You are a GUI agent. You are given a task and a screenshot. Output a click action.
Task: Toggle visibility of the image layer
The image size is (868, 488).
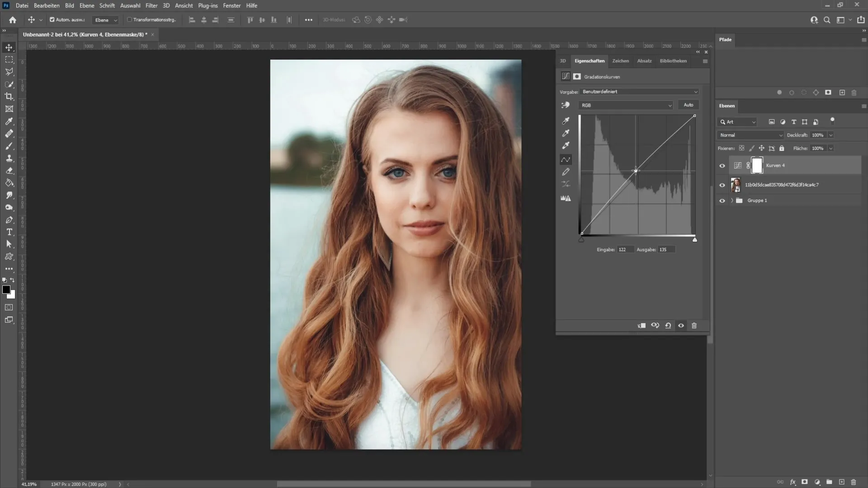point(722,185)
